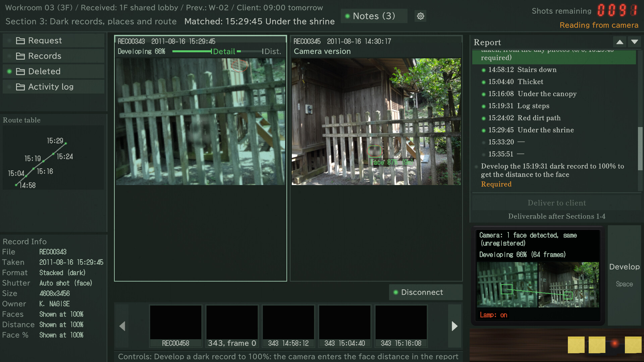Click the Matched: 15:29:45 Under the shrine label
Viewport: 644px width, 362px height.
(x=259, y=21)
